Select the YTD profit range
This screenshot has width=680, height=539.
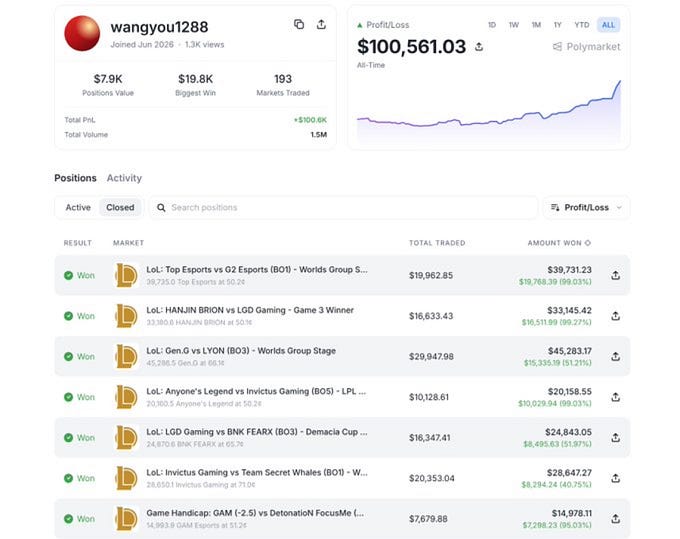tap(582, 25)
